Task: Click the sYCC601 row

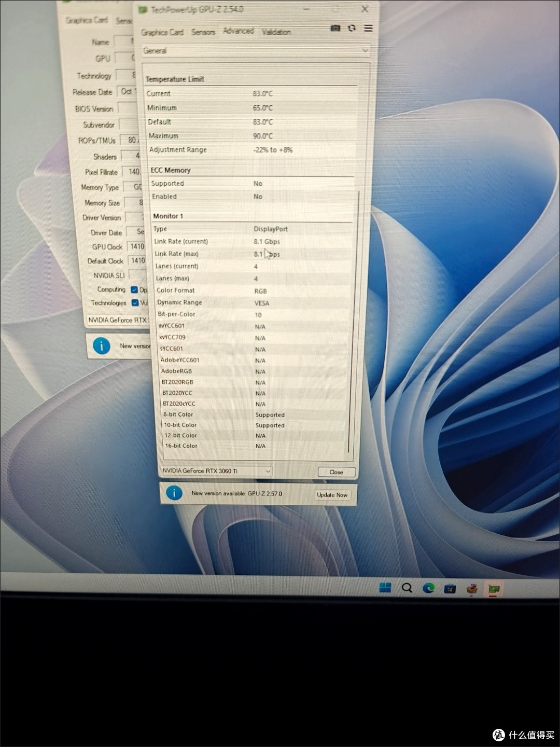Action: (x=254, y=349)
